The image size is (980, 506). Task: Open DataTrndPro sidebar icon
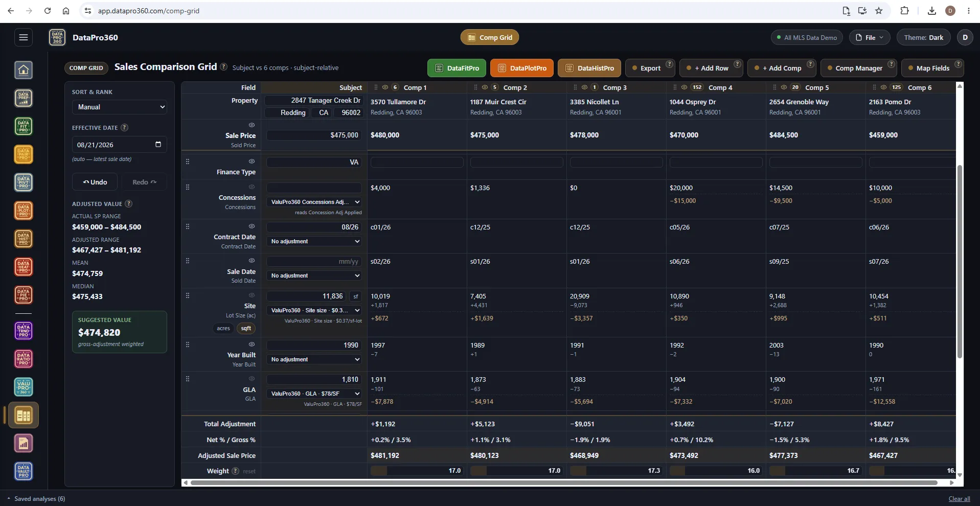(x=24, y=331)
